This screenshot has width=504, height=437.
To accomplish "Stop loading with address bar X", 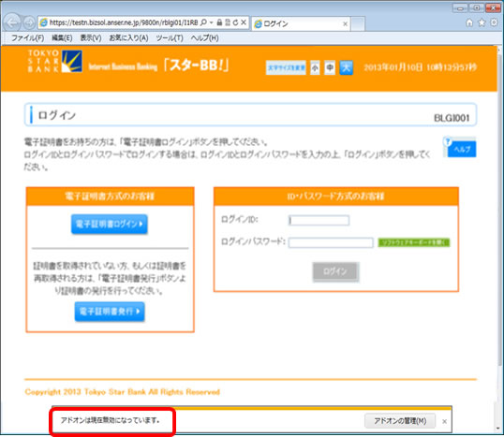I will [244, 22].
